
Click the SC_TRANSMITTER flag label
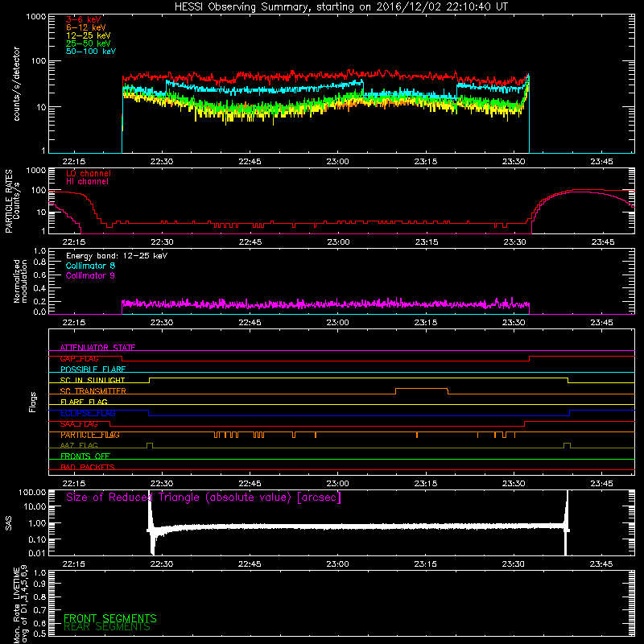[x=93, y=391]
